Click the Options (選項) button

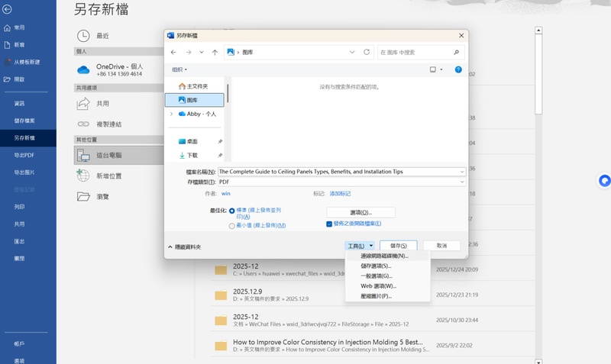tap(360, 213)
